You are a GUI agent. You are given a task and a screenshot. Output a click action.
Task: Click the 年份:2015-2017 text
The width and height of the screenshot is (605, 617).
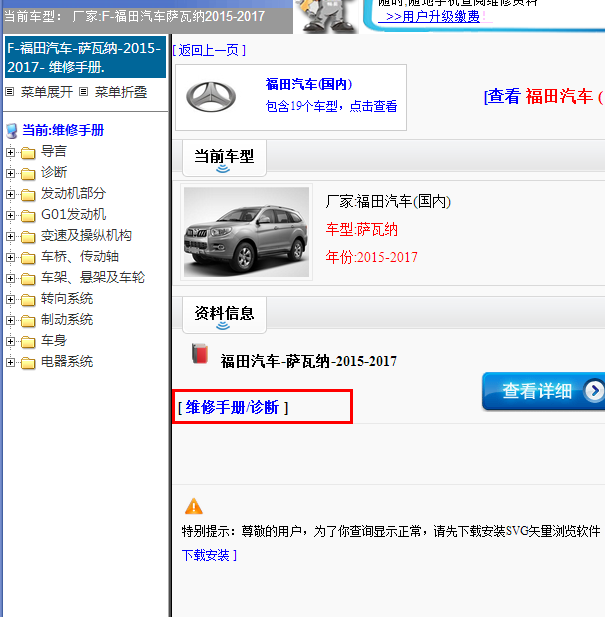pos(371,257)
